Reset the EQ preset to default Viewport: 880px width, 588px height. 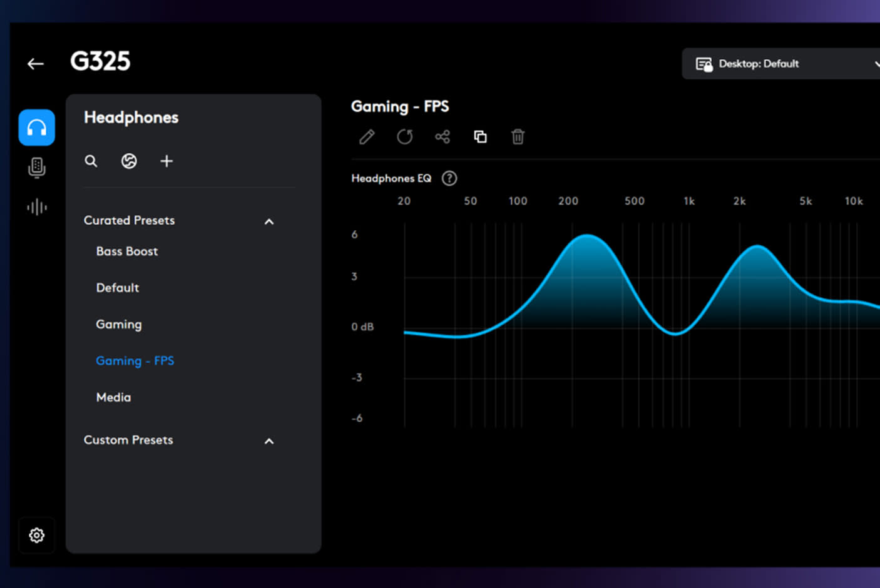[x=405, y=137]
